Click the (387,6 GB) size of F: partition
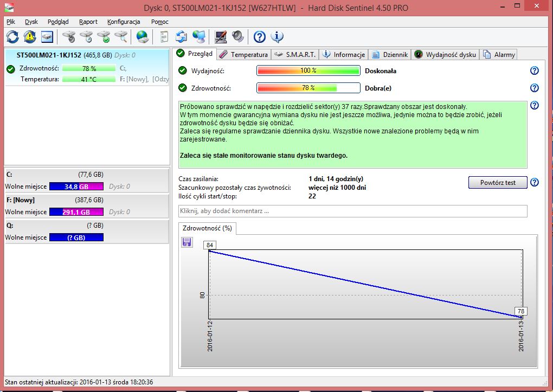553x392 pixels. click(x=89, y=200)
